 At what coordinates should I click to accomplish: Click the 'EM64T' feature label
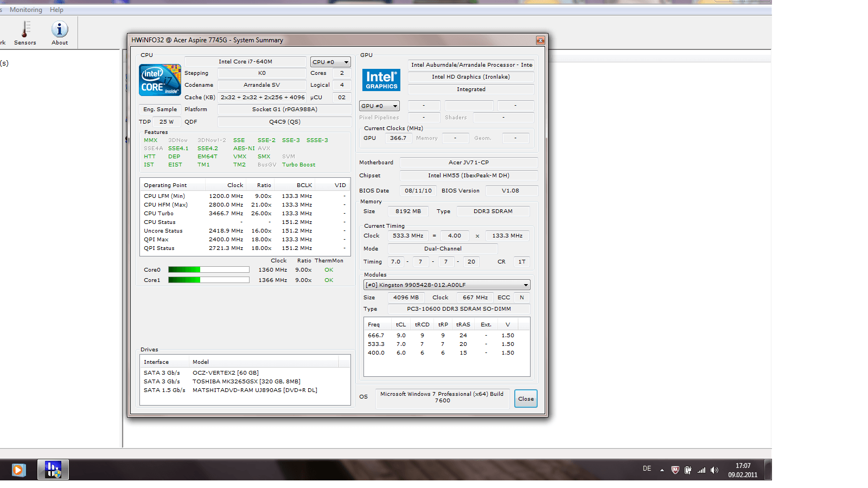[x=207, y=157]
